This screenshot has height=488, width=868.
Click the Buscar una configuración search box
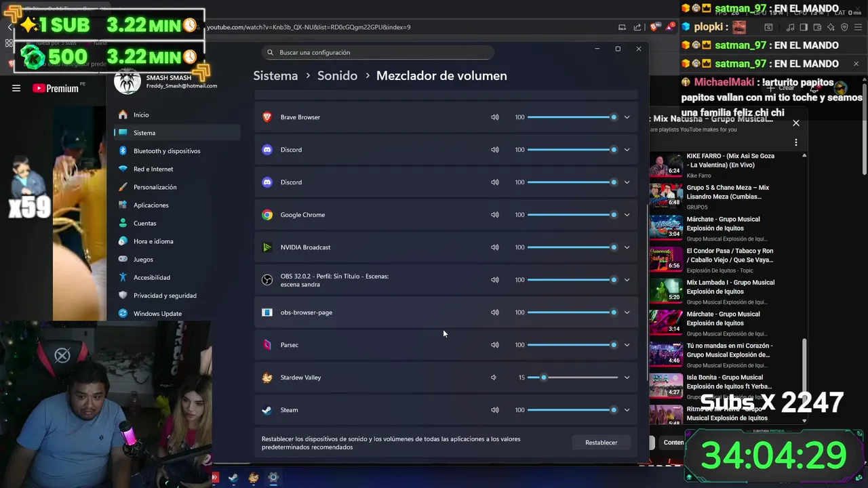coord(378,52)
